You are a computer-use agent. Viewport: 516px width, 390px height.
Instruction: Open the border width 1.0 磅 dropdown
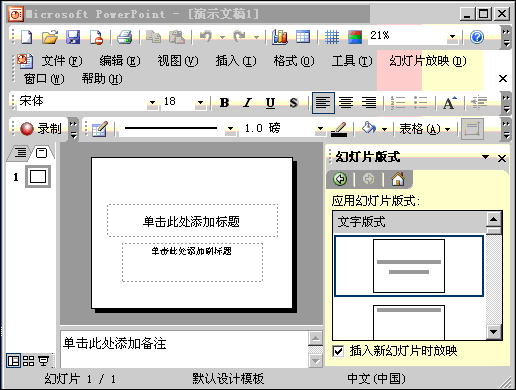[320, 129]
